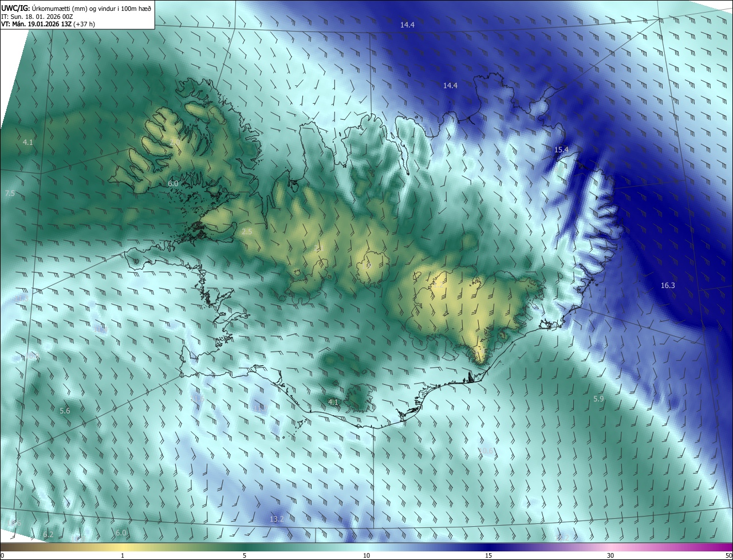733x560 pixels.
Task: Click the 7.5 value label on the map
Action: (x=10, y=194)
